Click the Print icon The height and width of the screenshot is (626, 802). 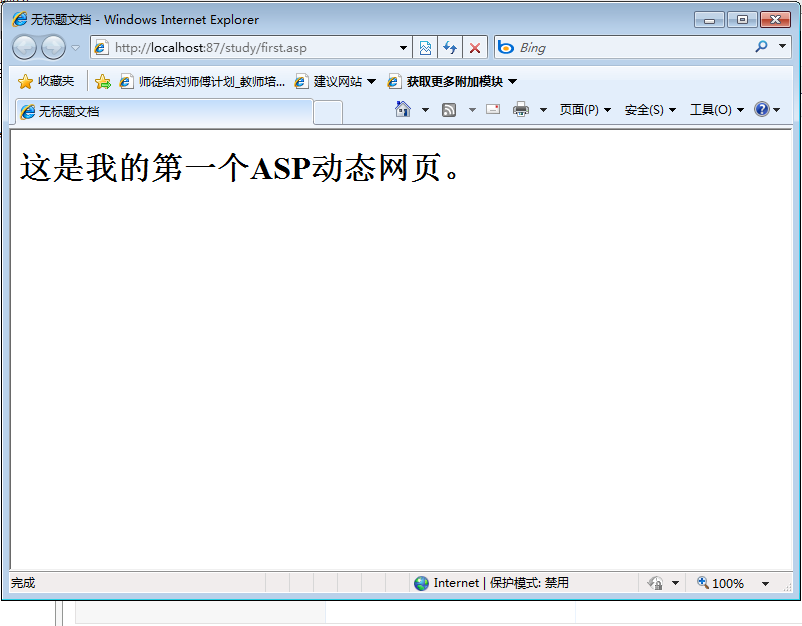pyautogui.click(x=521, y=110)
